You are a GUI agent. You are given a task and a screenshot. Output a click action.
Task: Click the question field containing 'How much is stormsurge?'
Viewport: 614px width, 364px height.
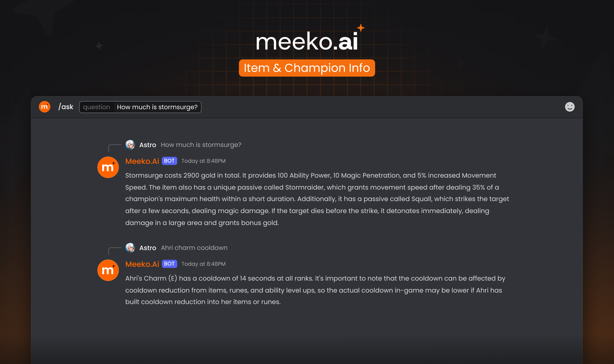coord(157,107)
